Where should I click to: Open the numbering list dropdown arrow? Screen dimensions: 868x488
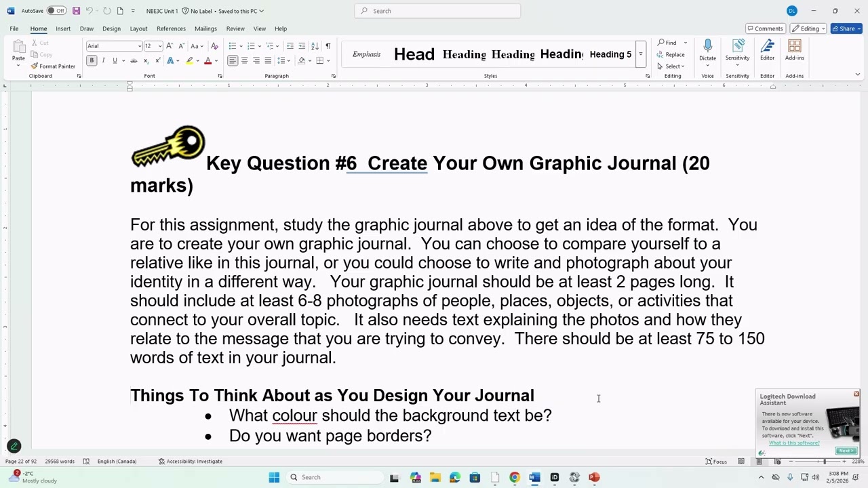[x=258, y=46]
